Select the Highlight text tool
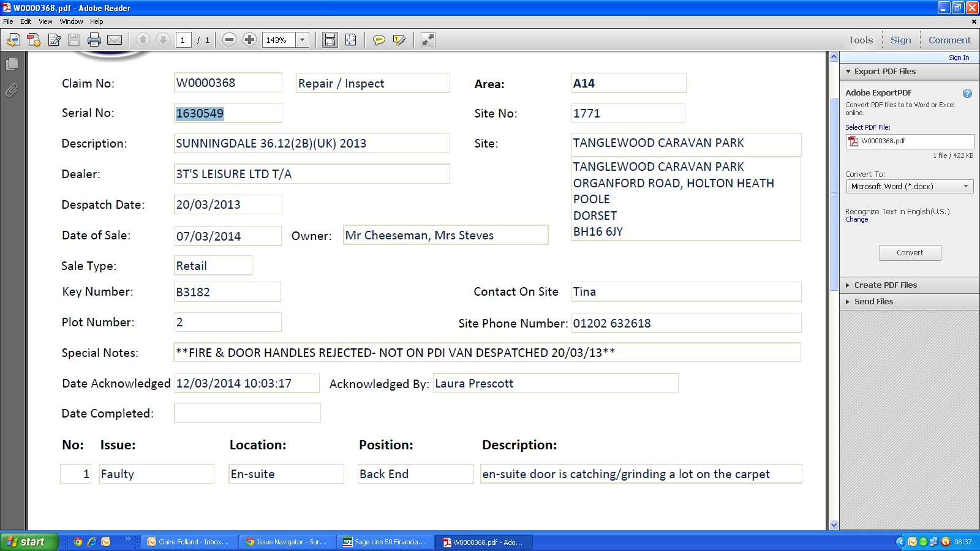This screenshot has width=980, height=551. point(399,40)
